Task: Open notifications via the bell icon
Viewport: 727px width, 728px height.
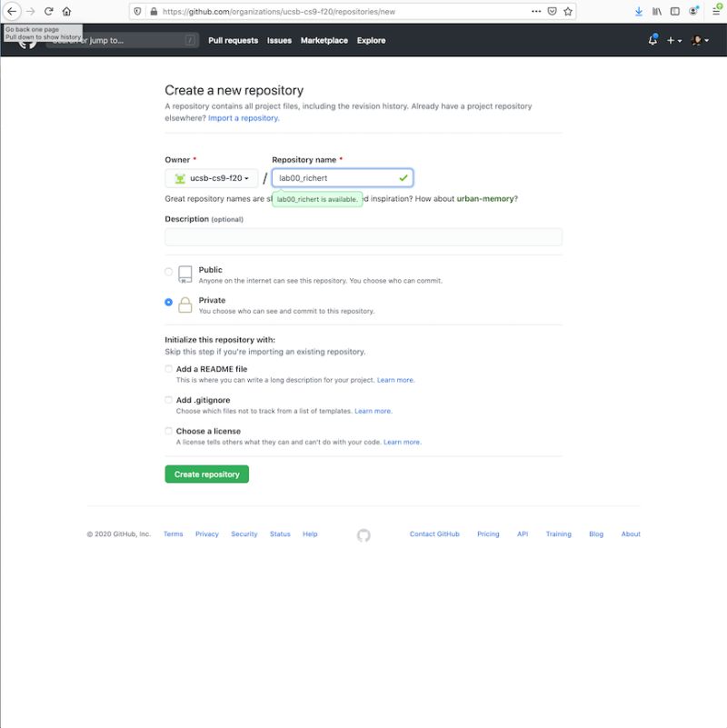Action: click(x=651, y=40)
